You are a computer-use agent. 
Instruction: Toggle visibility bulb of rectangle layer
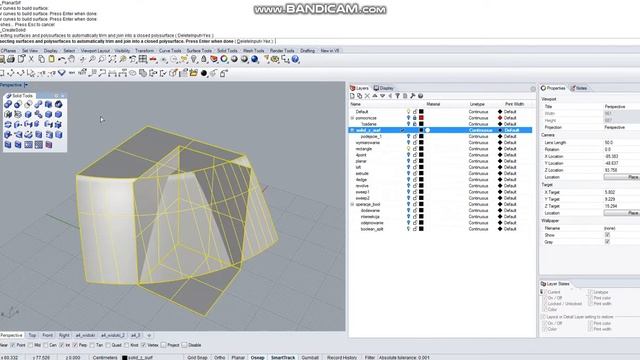pyautogui.click(x=408, y=149)
